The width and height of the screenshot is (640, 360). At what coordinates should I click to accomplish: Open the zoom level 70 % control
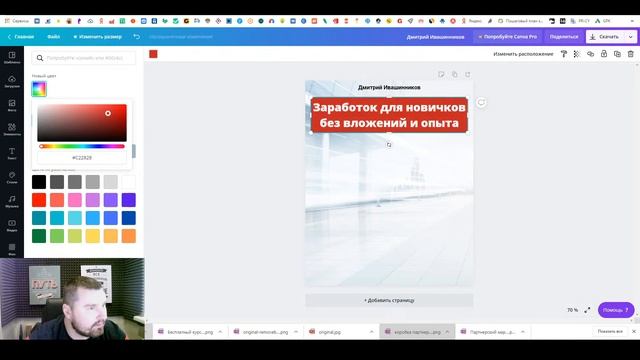coord(572,310)
